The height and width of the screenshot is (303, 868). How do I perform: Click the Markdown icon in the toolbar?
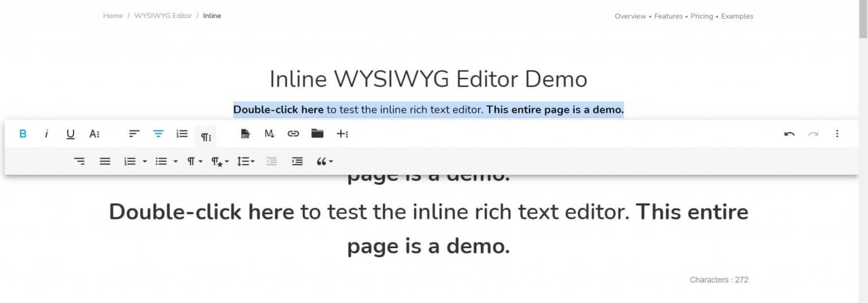pyautogui.click(x=269, y=134)
